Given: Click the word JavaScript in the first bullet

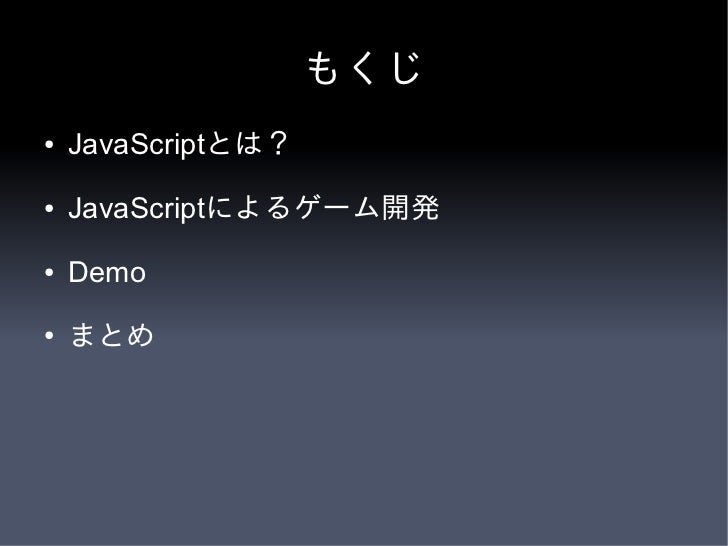Looking at the screenshot, I should pos(136,144).
